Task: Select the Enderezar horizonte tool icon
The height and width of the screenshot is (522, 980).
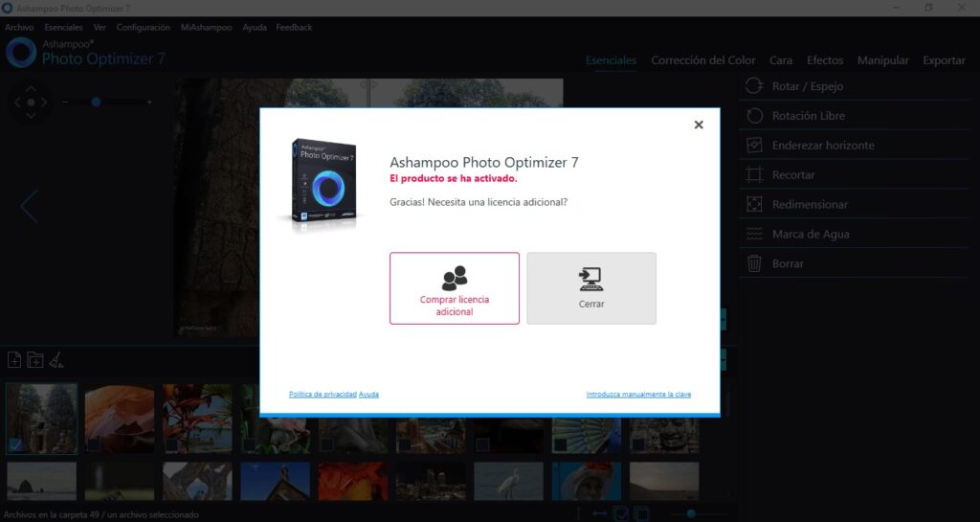Action: point(754,145)
